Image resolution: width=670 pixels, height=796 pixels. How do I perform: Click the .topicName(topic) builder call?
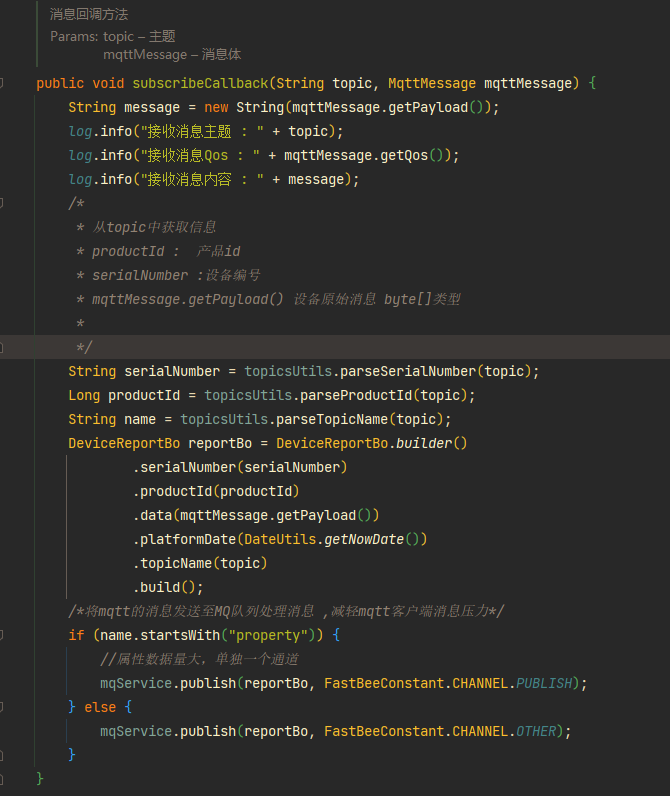click(x=200, y=563)
